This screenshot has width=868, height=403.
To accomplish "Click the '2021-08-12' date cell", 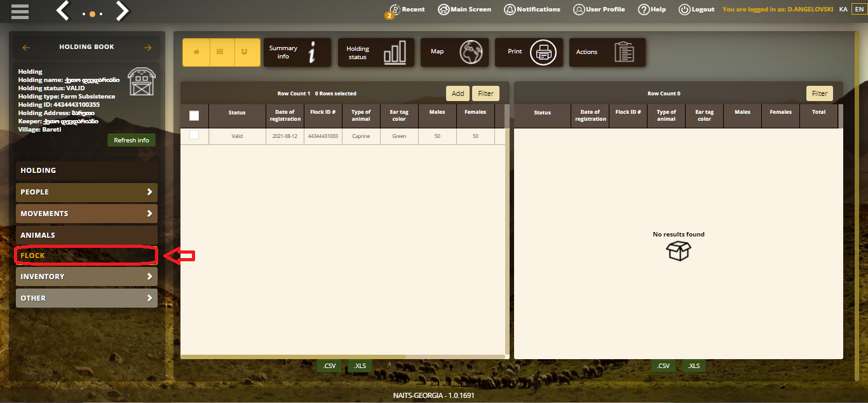I will pyautogui.click(x=285, y=136).
